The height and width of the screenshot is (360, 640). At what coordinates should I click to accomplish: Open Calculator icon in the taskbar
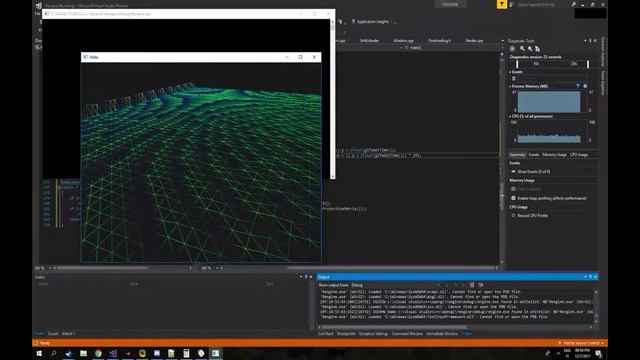pyautogui.click(x=186, y=353)
